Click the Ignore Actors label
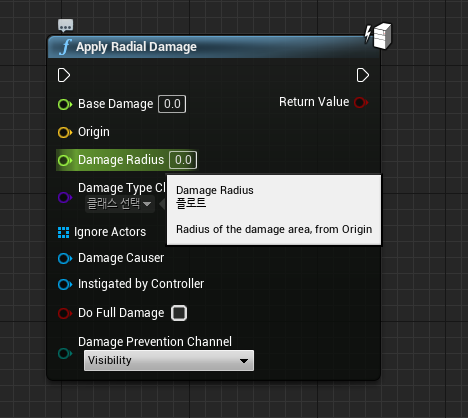This screenshot has height=418, width=468. point(110,232)
